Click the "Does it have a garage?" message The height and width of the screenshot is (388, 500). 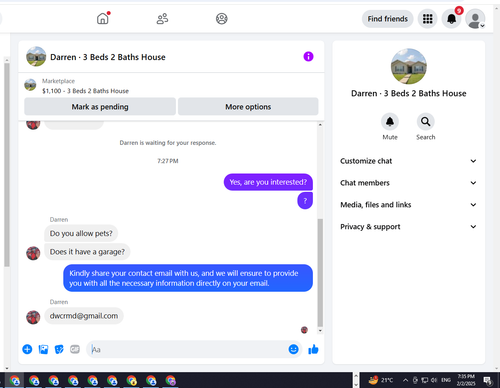point(87,252)
